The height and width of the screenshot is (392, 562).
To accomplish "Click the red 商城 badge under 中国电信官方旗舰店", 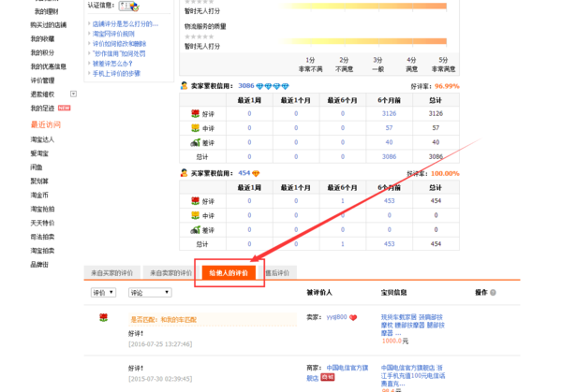I will [327, 377].
